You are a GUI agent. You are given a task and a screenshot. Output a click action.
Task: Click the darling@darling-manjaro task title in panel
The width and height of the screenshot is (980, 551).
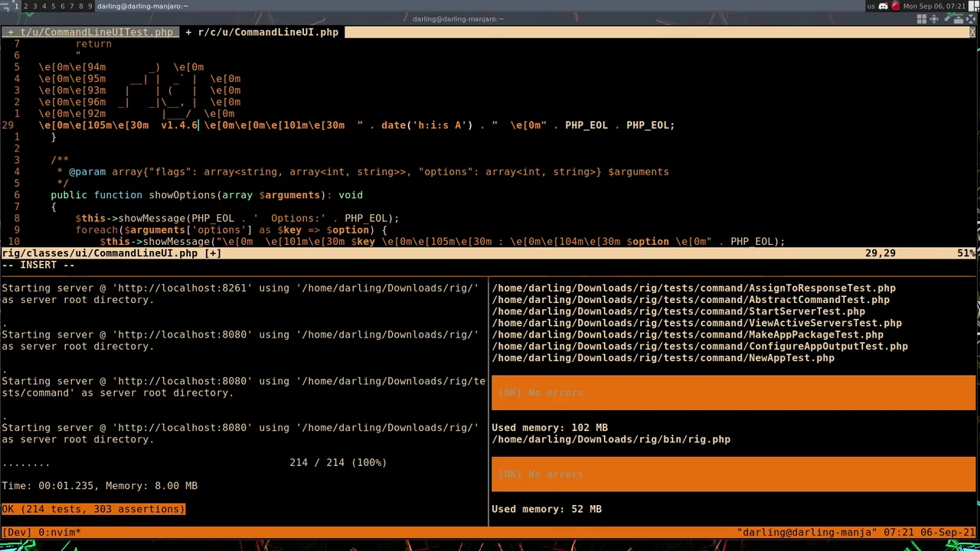click(x=142, y=6)
